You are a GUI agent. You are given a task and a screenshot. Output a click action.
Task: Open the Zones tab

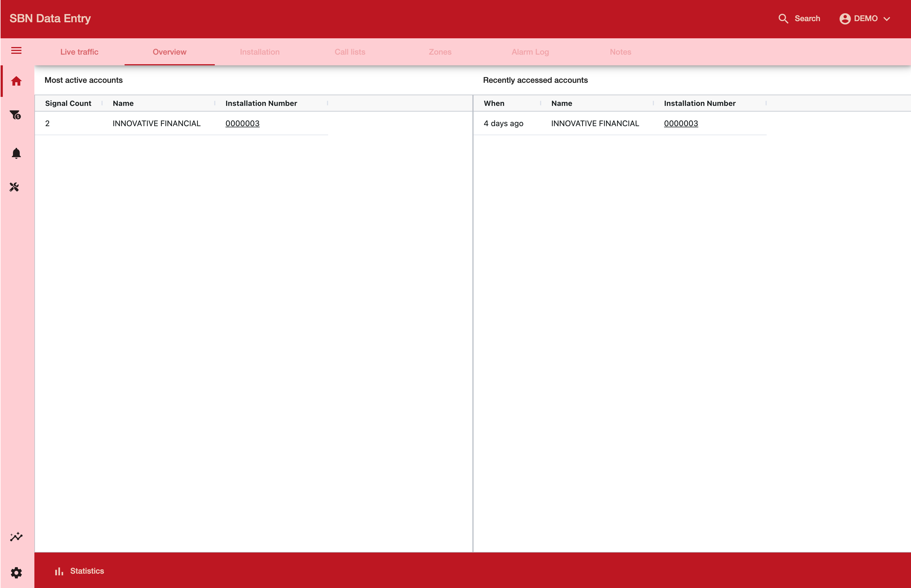click(440, 52)
